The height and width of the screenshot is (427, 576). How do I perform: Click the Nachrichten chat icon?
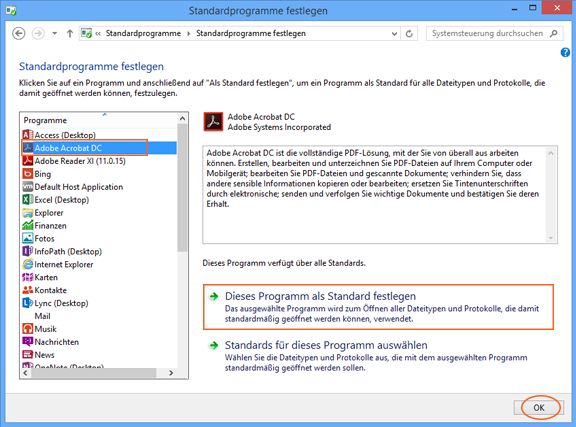click(x=28, y=342)
